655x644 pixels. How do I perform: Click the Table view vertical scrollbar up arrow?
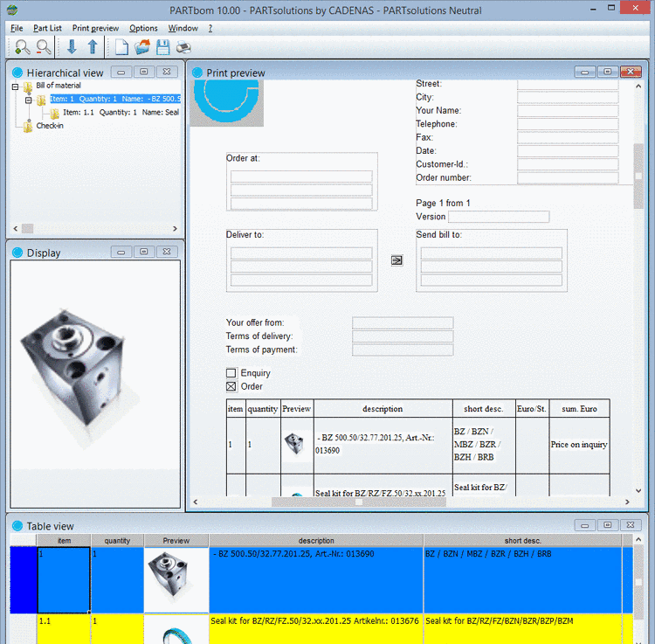click(638, 539)
